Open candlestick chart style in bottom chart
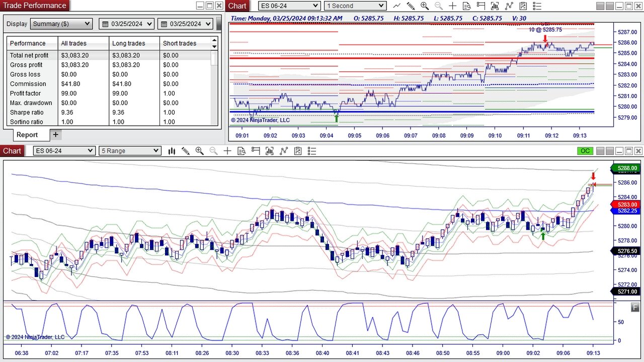The width and height of the screenshot is (644, 362). tap(172, 151)
